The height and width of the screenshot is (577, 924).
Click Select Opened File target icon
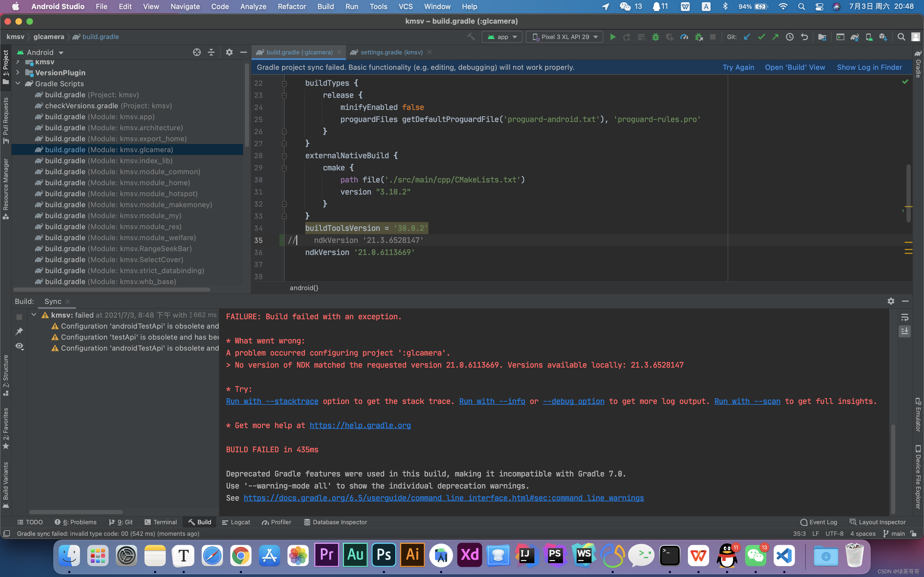(x=197, y=52)
